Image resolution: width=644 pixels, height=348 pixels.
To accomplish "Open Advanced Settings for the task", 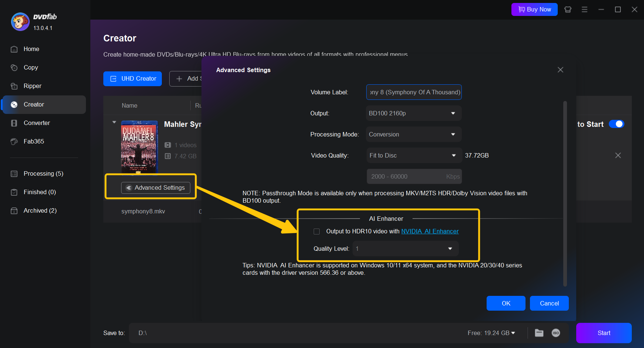I will pos(156,188).
